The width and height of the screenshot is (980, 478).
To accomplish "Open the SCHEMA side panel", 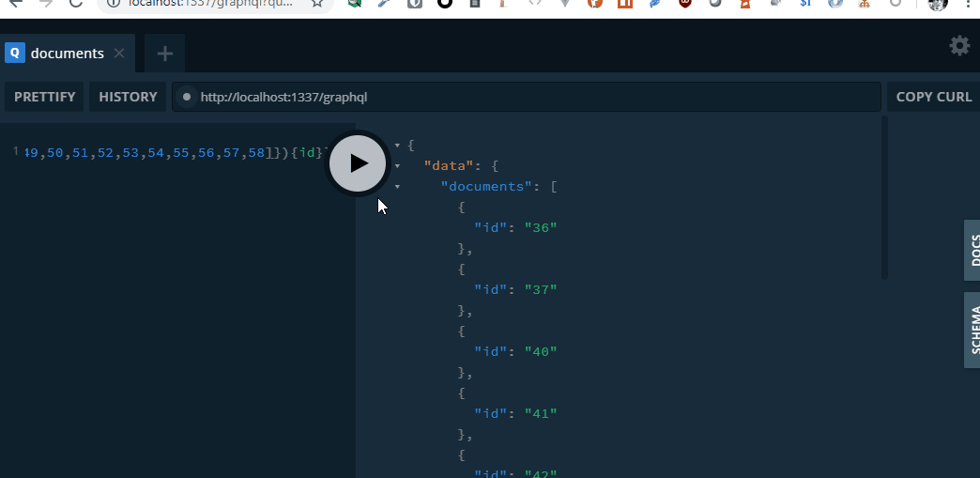I will [972, 330].
